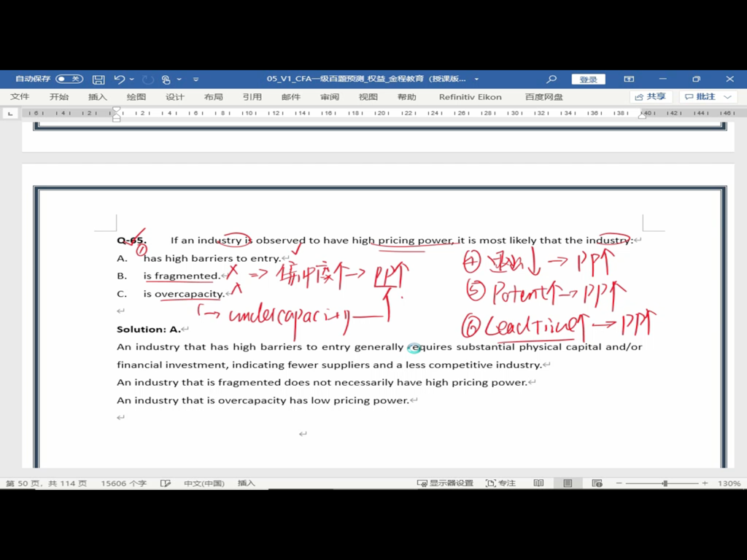This screenshot has height=560, width=747.
Task: Click the touch/mouse mode icon
Action: (x=166, y=79)
